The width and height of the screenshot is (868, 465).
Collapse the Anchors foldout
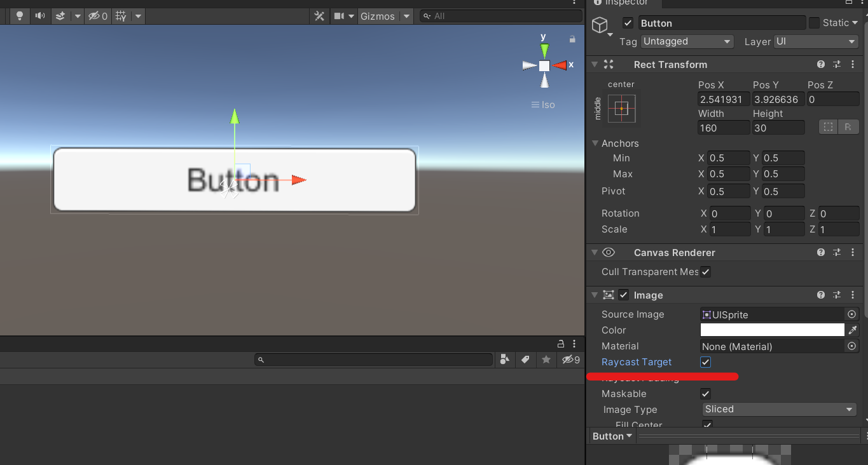[x=595, y=143]
